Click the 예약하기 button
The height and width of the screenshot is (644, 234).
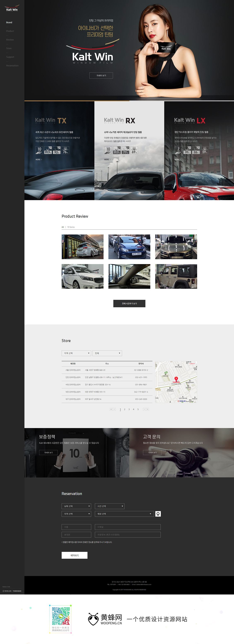[74, 555]
